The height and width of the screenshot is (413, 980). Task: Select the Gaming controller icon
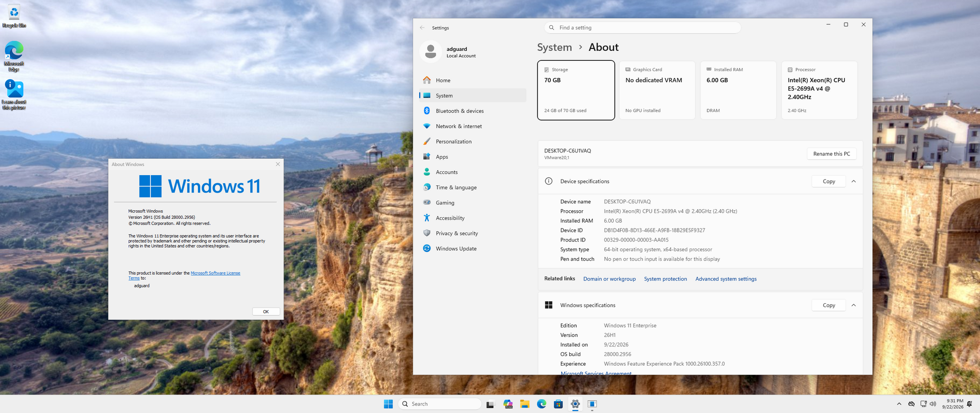427,202
